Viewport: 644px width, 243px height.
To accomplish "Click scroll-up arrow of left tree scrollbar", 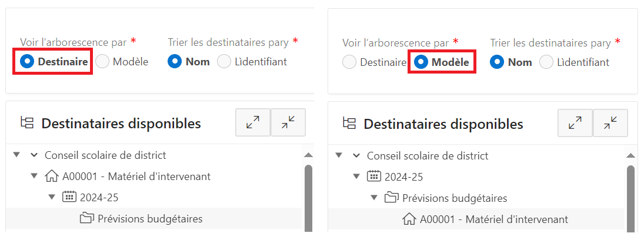I will 308,155.
